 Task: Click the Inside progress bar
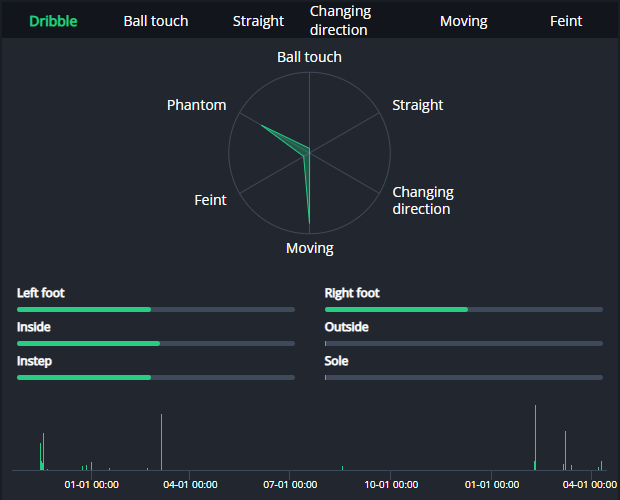[156, 344]
